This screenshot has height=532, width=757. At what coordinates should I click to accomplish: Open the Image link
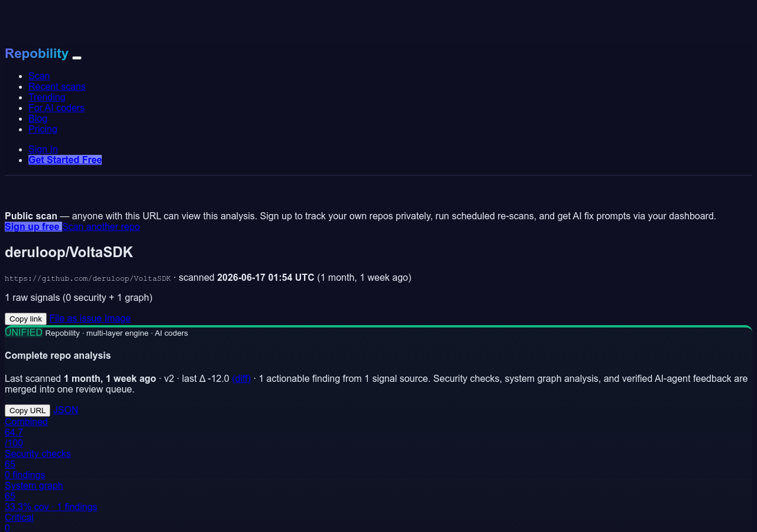[x=118, y=318]
